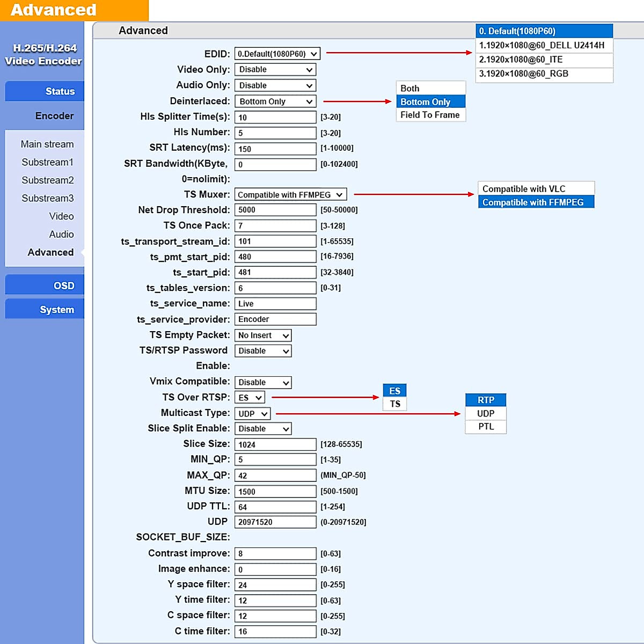Screen dimensions: 644x644
Task: Open the Audio settings link
Action: (61, 235)
